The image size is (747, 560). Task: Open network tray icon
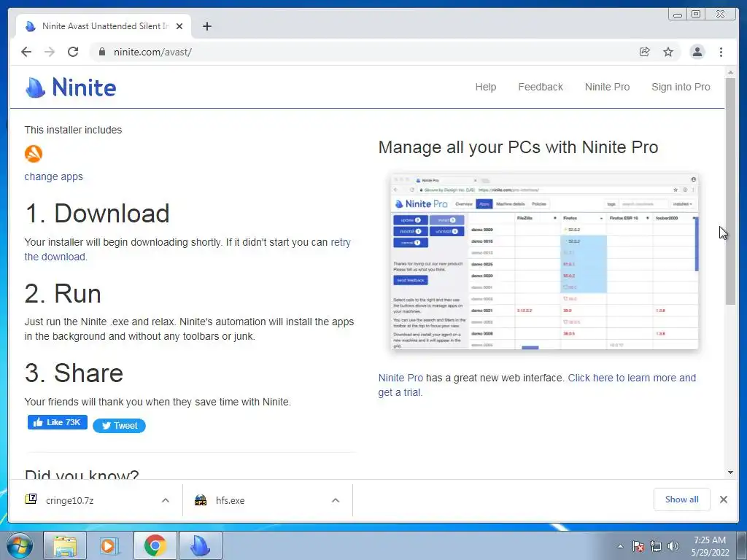[656, 546]
